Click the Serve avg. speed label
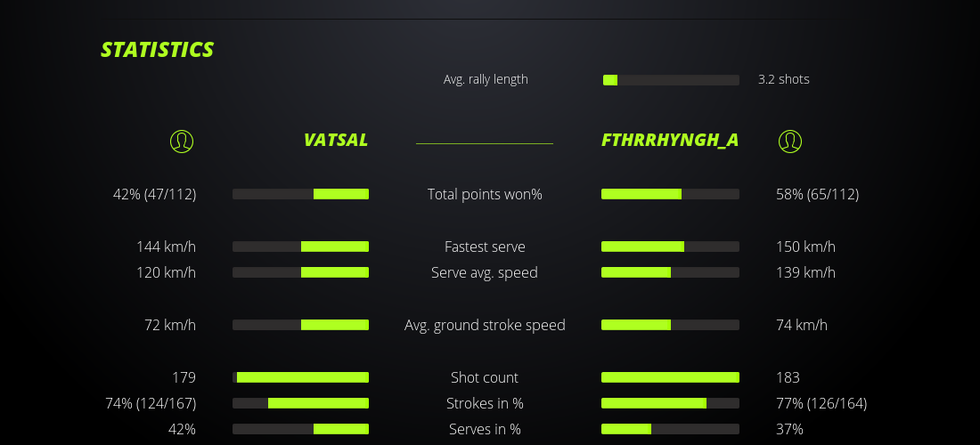Viewport: 980px width, 445px height. pos(485,272)
